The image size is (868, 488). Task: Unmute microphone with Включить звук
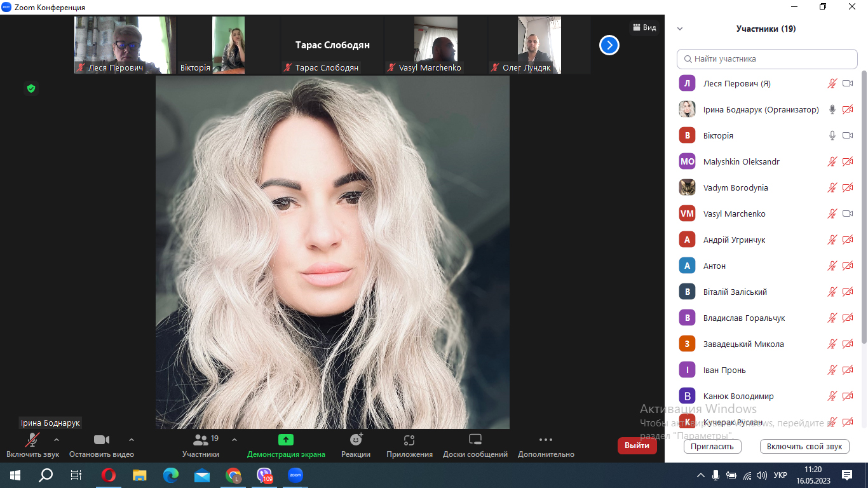tap(32, 440)
